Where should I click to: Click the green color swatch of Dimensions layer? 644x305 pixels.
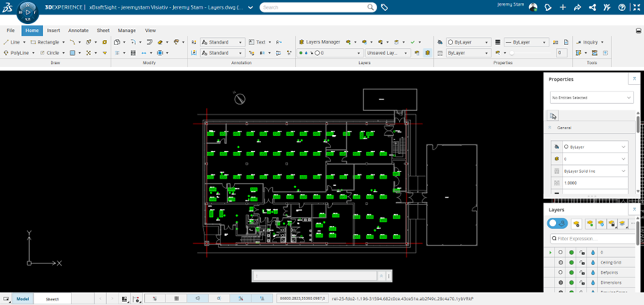(x=571, y=282)
